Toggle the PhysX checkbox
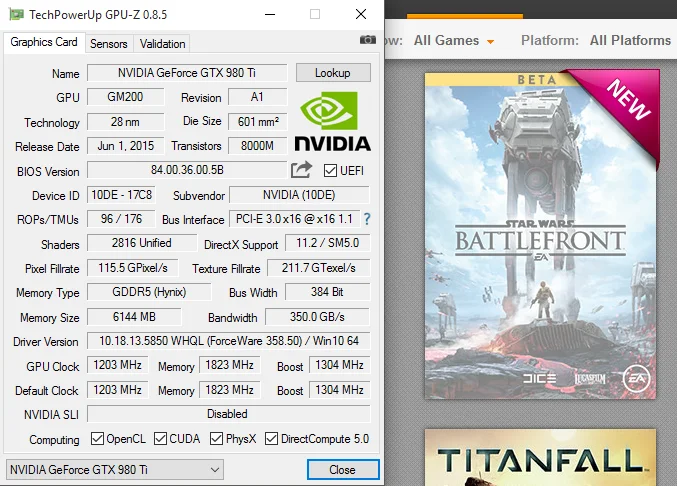This screenshot has height=486, width=677. coord(216,439)
